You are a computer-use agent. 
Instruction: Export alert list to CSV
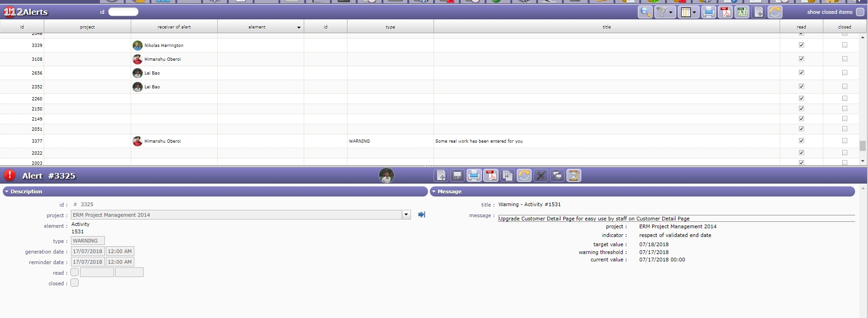tap(742, 12)
